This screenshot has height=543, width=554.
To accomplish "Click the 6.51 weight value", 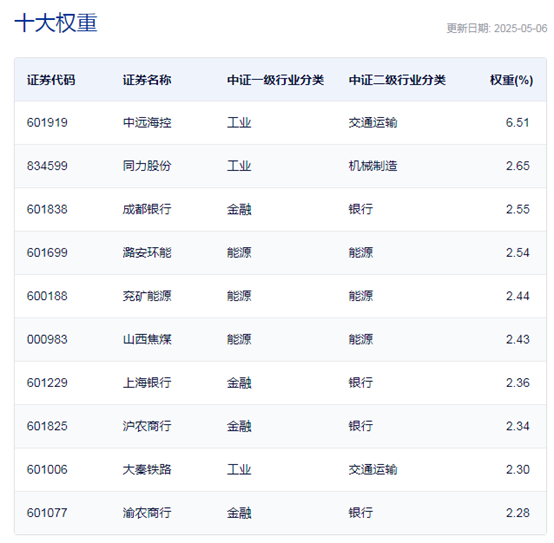I will click(517, 123).
